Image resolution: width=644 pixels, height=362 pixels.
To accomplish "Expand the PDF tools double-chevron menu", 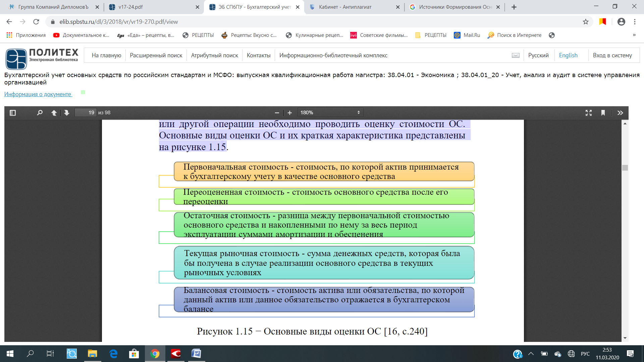I will (620, 113).
